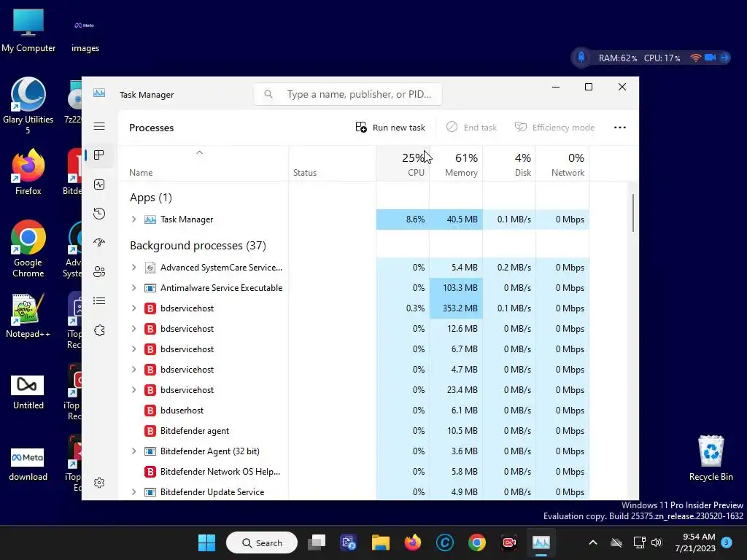Open Task View on taskbar

point(317,542)
